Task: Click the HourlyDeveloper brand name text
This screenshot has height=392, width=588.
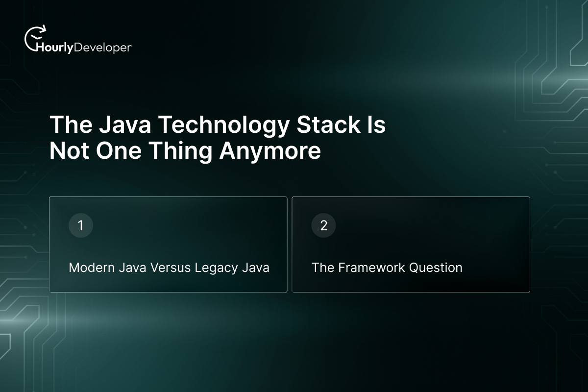Action: tap(85, 48)
